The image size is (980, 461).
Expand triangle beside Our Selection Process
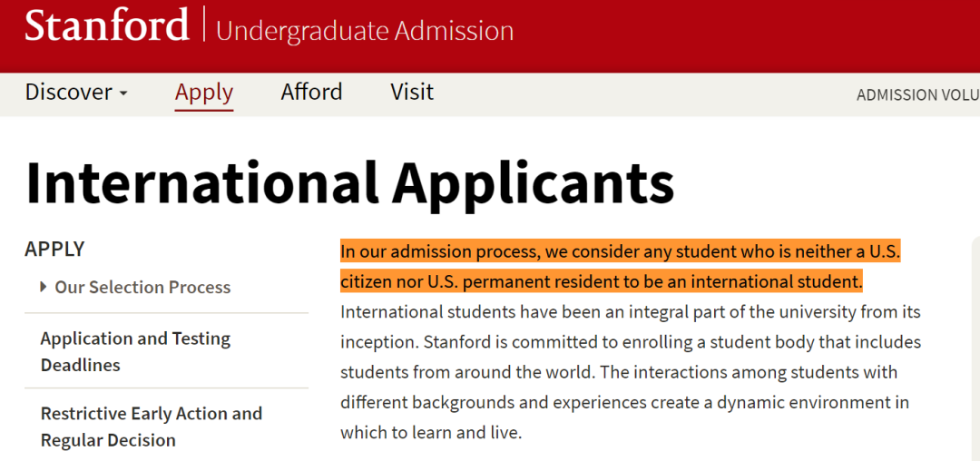[44, 287]
